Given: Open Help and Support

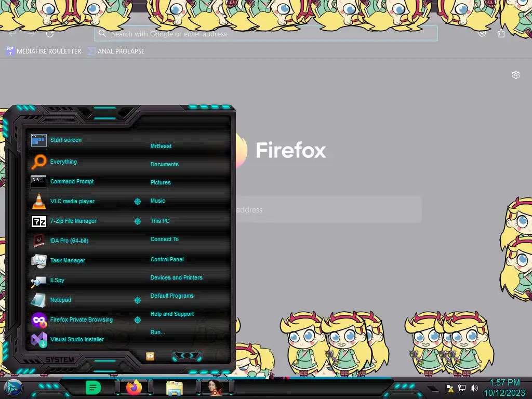Looking at the screenshot, I should (x=172, y=314).
